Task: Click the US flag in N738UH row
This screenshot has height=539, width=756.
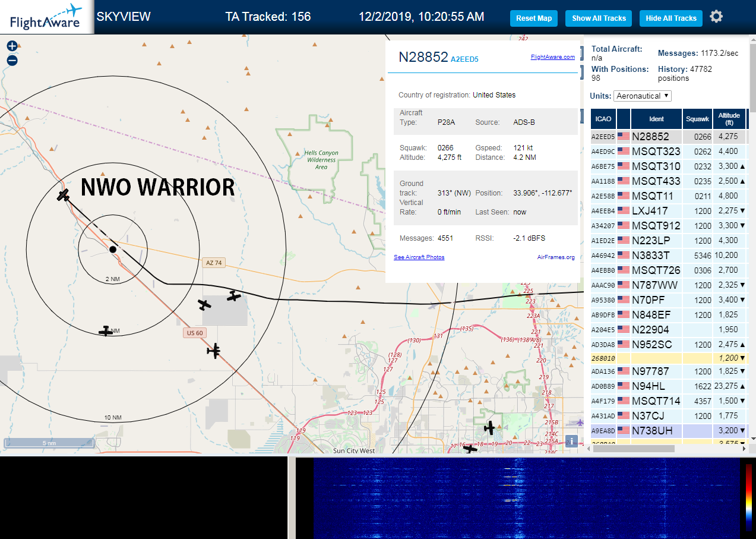Action: [x=624, y=430]
